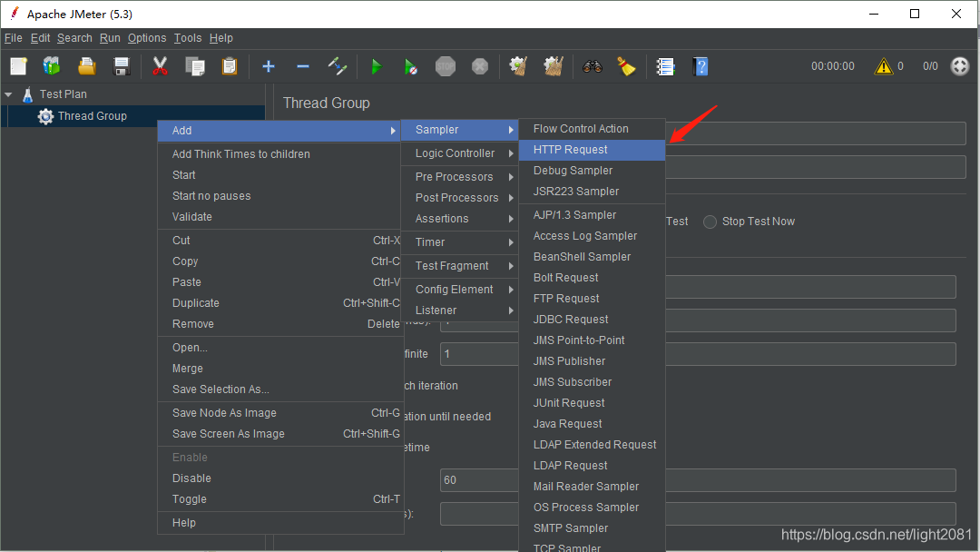Choose OS Process Sampler entry
This screenshot has width=980, height=552.
pyautogui.click(x=592, y=508)
